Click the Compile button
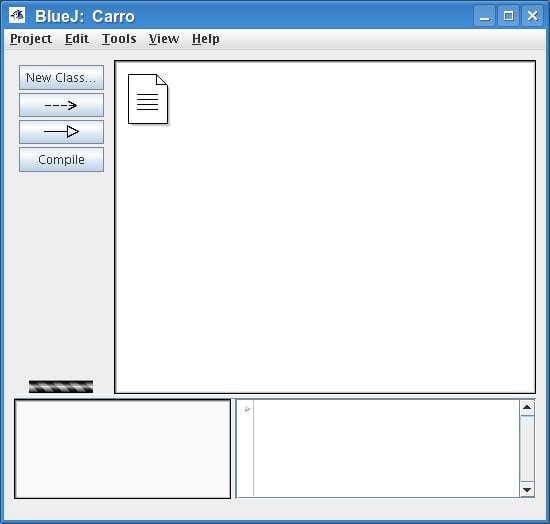The height and width of the screenshot is (524, 550). tap(61, 160)
